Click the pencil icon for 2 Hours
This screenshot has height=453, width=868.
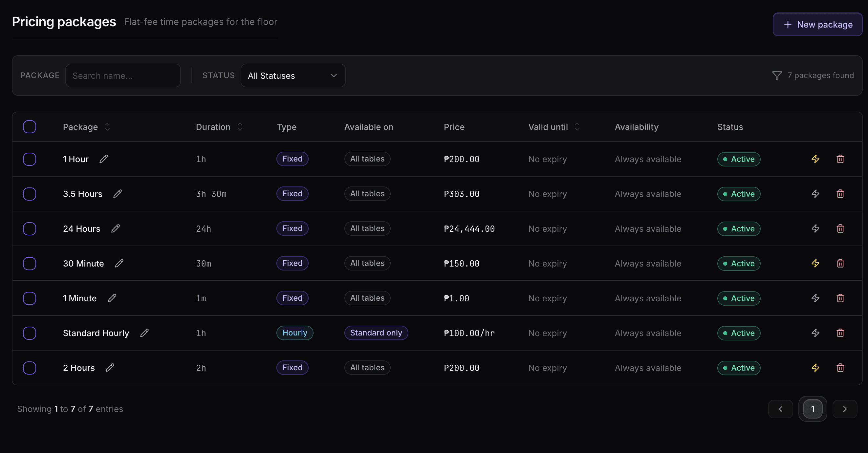pyautogui.click(x=110, y=367)
